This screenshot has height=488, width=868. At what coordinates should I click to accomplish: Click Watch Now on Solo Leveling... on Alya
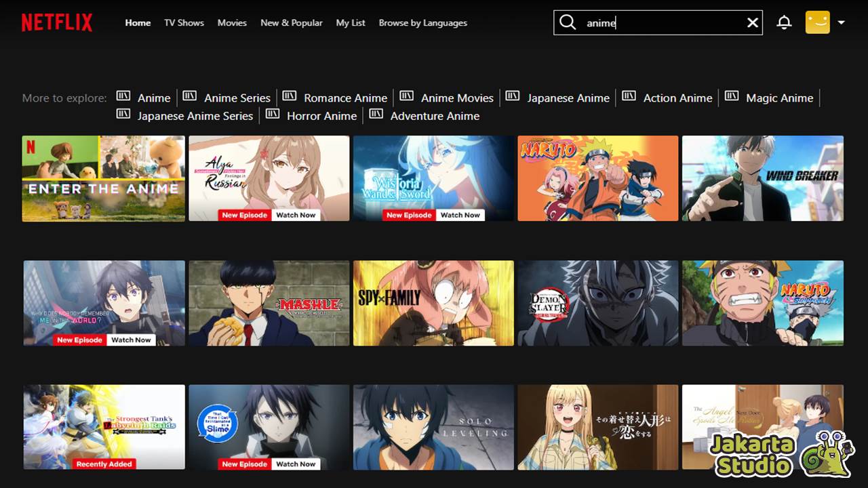[x=296, y=215]
